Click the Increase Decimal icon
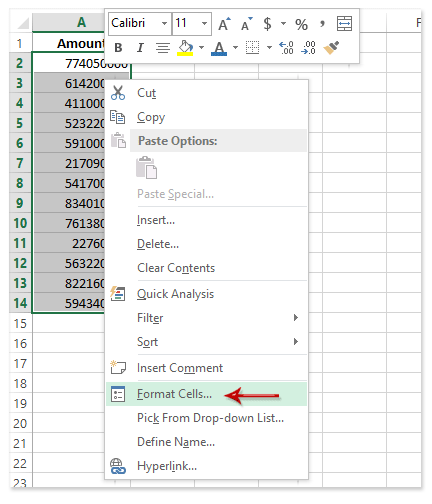Screen dimensions: 432x504 [286, 48]
